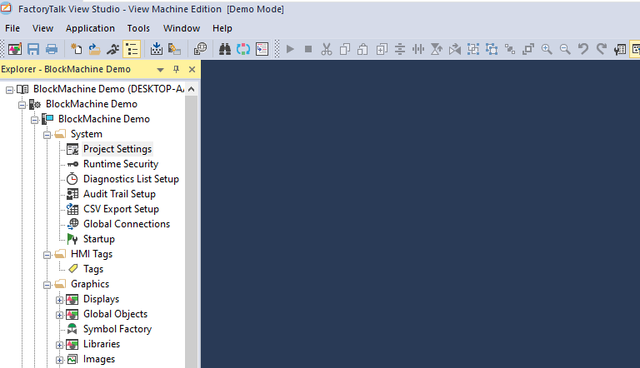Click the Copy toolbar icon
640x368 pixels.
click(x=344, y=49)
